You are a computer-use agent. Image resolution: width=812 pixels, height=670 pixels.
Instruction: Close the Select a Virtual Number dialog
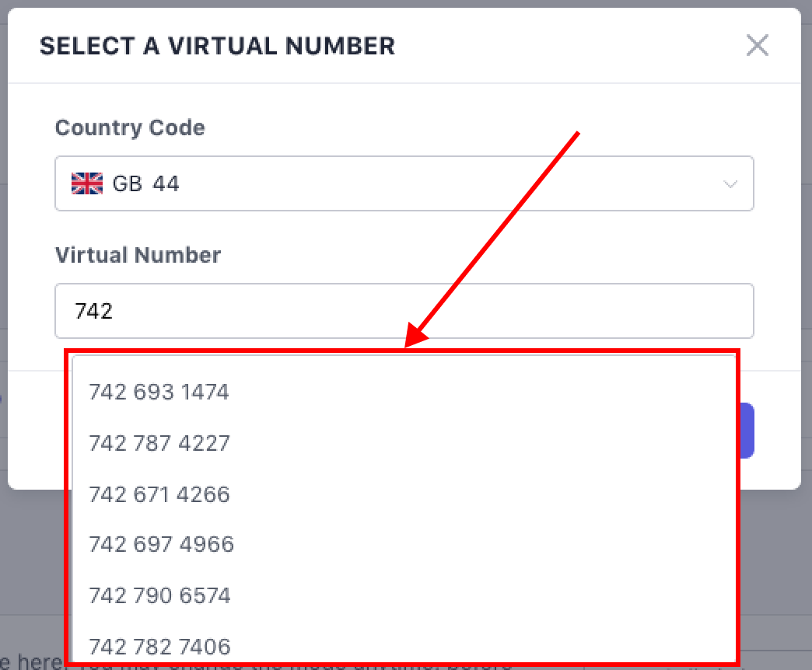757,46
